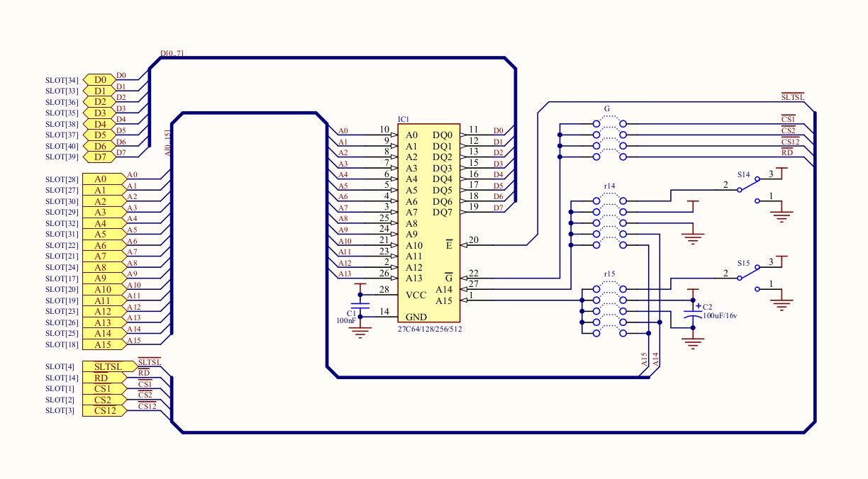The image size is (868, 479).
Task: Select pin number 27 on IC1
Action: (x=474, y=284)
